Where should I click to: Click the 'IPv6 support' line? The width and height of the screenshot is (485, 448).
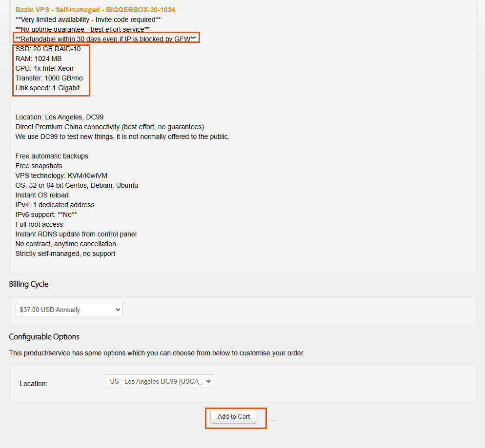click(x=46, y=214)
